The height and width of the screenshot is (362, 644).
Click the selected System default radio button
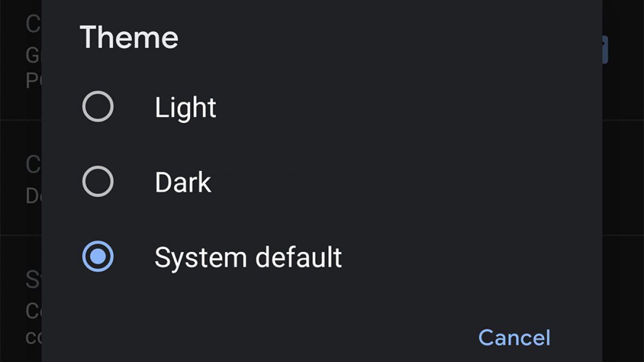[98, 256]
